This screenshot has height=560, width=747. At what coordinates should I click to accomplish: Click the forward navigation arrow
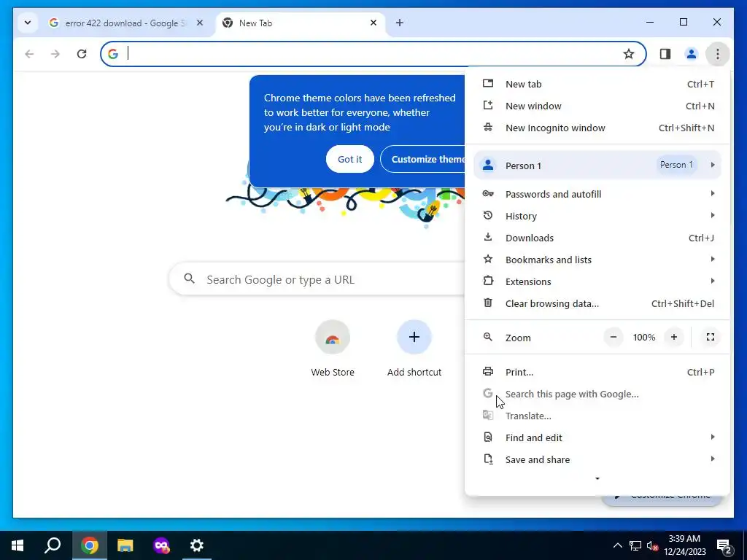(55, 54)
